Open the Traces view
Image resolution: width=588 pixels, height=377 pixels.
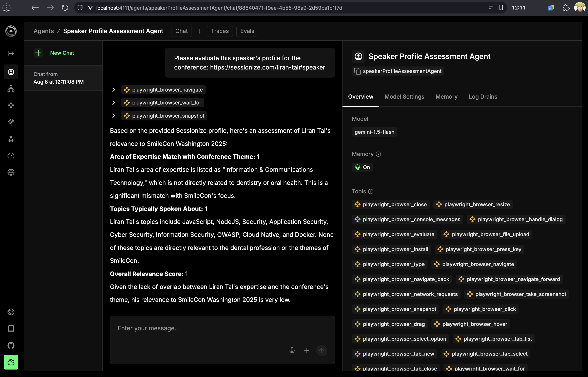[220, 31]
